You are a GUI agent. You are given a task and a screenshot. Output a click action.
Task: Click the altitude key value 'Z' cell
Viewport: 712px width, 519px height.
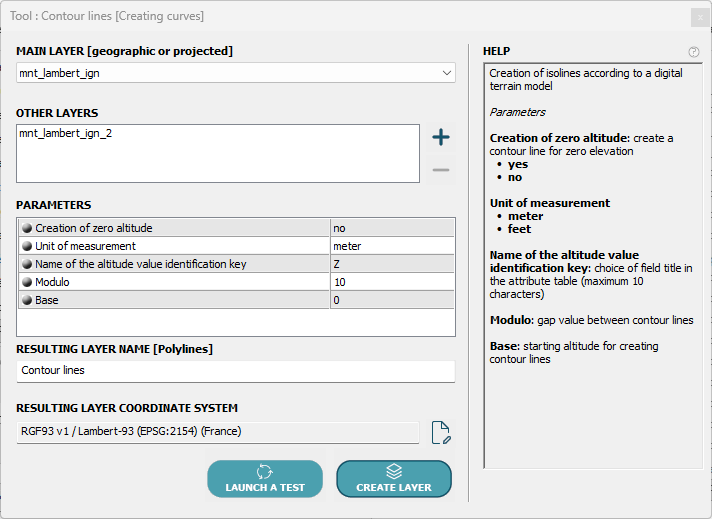click(391, 264)
